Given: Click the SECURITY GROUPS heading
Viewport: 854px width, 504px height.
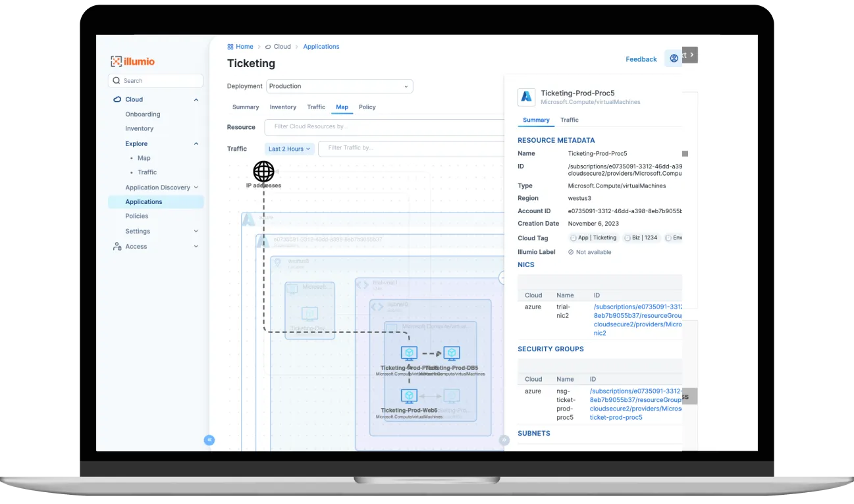Looking at the screenshot, I should point(550,349).
